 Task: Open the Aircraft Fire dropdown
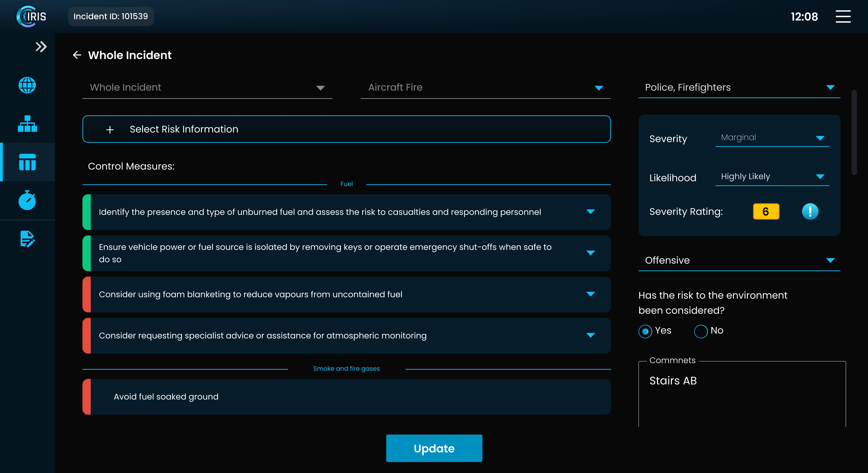[x=485, y=88]
